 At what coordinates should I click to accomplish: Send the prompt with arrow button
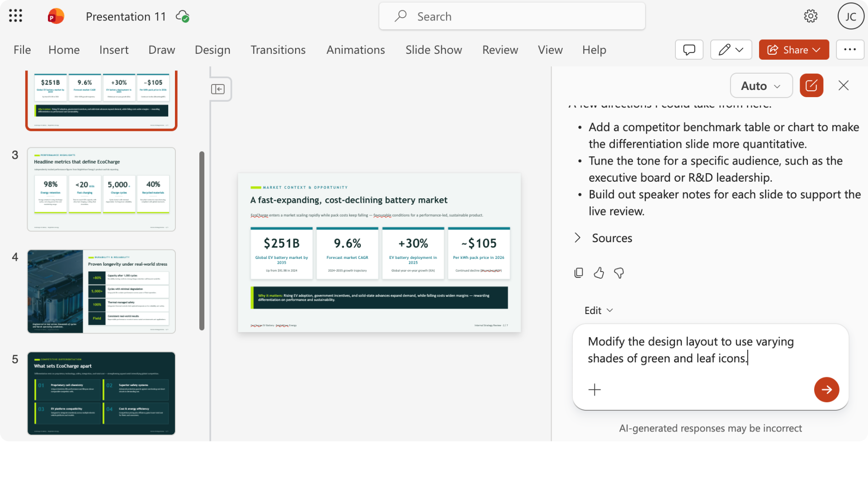click(x=826, y=389)
